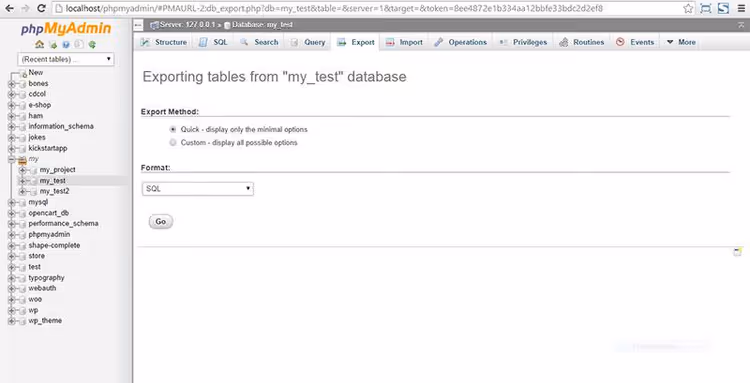This screenshot has height=383, width=750.
Task: Switch to the SQL tab
Action: tap(213, 42)
